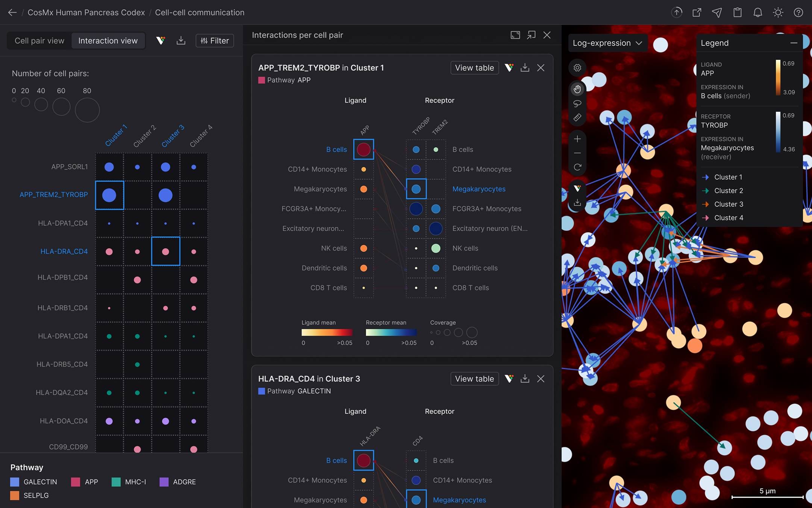Image resolution: width=812 pixels, height=508 pixels.
Task: Download the APP_TREM2_TYROBP plot
Action: [x=525, y=68]
